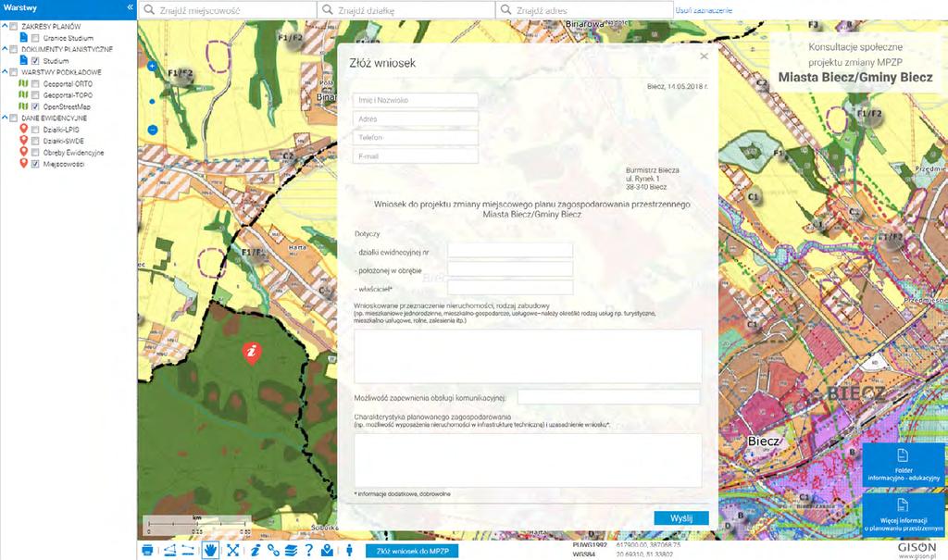Toggle the DOKUMENTY PLANISTYCZNE group checkbox
The height and width of the screenshot is (560, 948).
tap(13, 50)
